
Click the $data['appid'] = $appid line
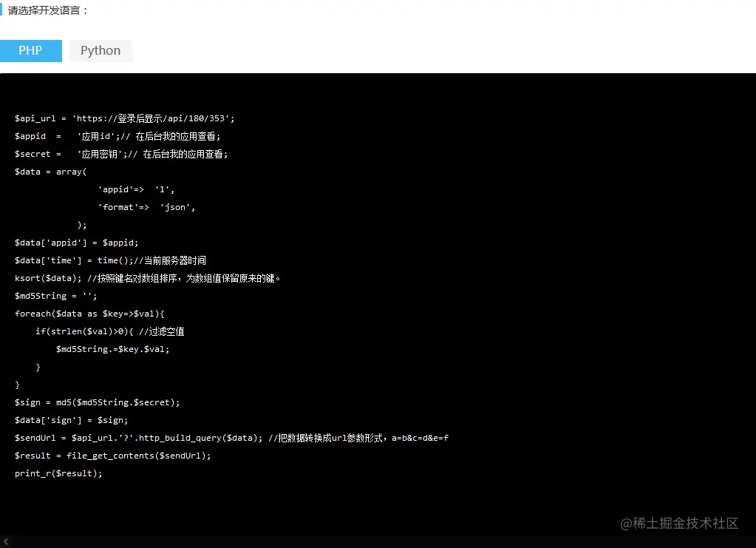pos(76,243)
